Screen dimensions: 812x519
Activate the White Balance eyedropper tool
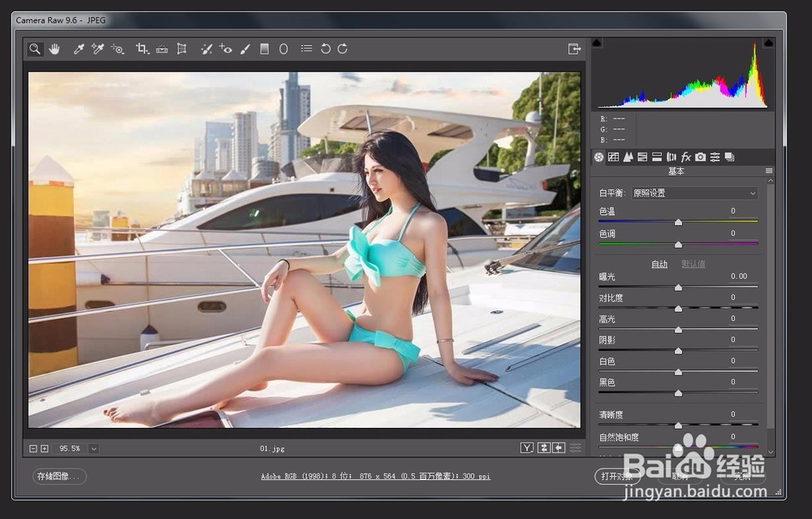[x=77, y=49]
